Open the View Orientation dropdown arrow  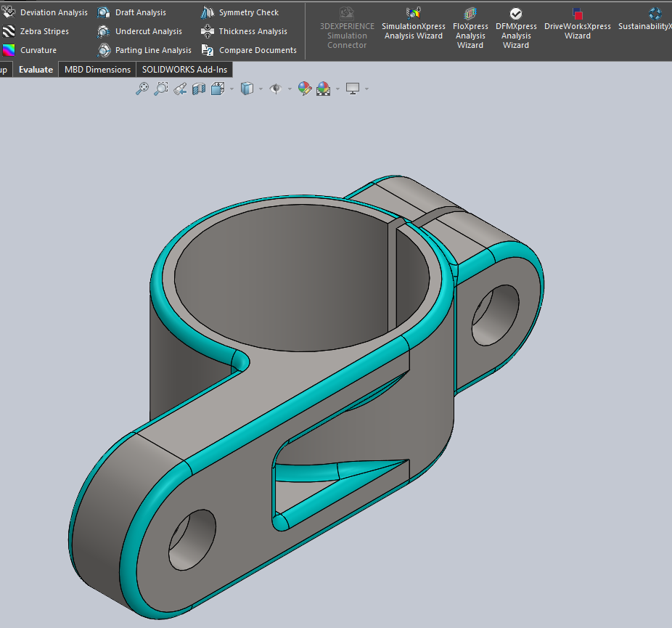coord(231,88)
